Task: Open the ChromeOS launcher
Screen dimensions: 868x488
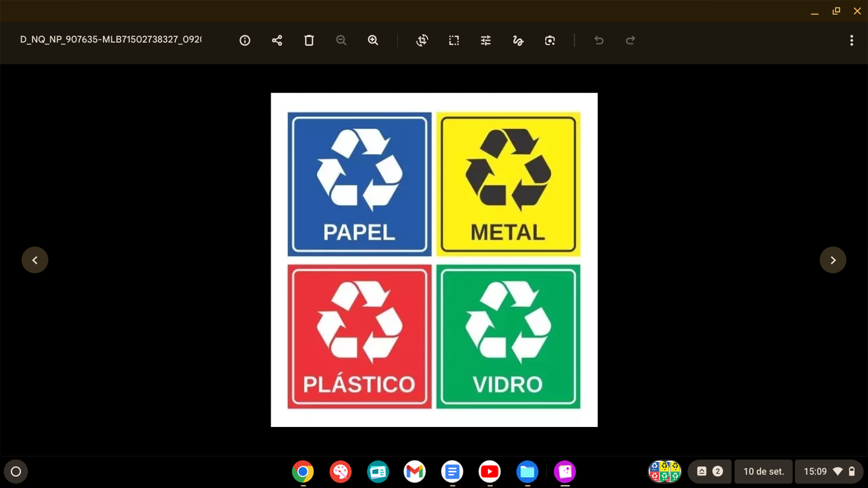Action: [16, 471]
